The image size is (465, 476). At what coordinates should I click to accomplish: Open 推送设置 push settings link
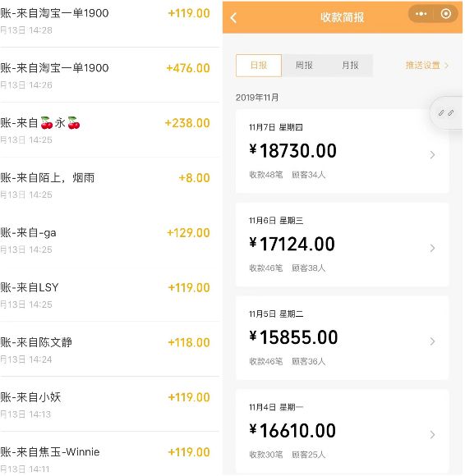(426, 66)
